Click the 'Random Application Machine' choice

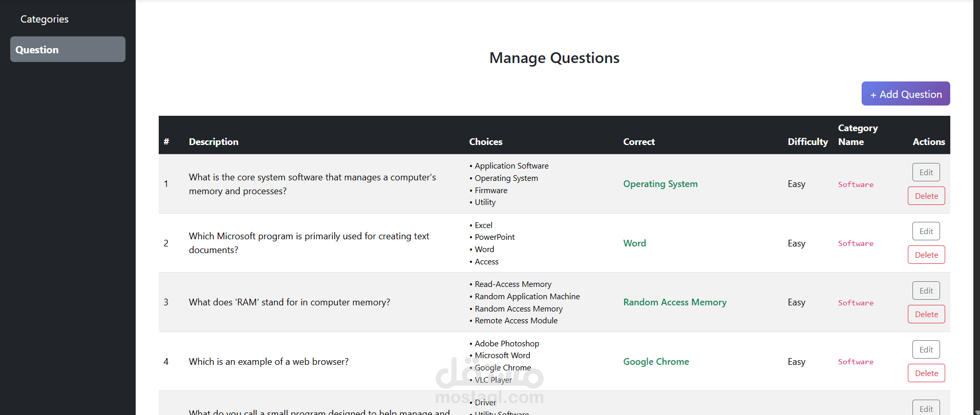click(x=527, y=297)
